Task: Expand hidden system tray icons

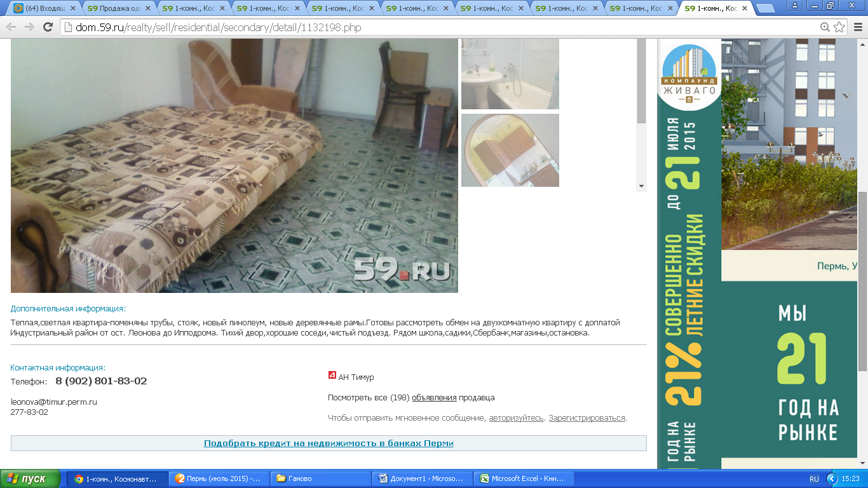Action: pos(832,478)
